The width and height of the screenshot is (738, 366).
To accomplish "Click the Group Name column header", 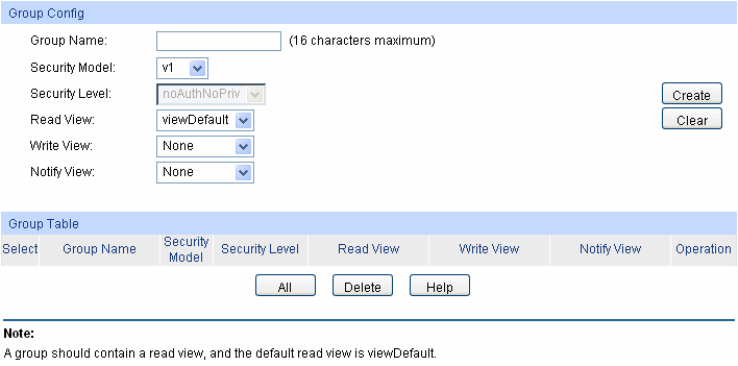I will pyautogui.click(x=99, y=249).
